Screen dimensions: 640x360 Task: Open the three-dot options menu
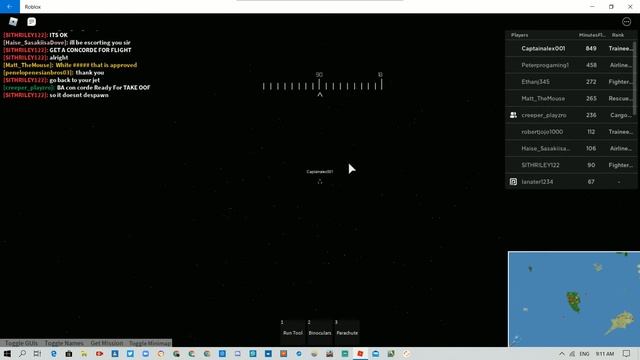[x=626, y=22]
